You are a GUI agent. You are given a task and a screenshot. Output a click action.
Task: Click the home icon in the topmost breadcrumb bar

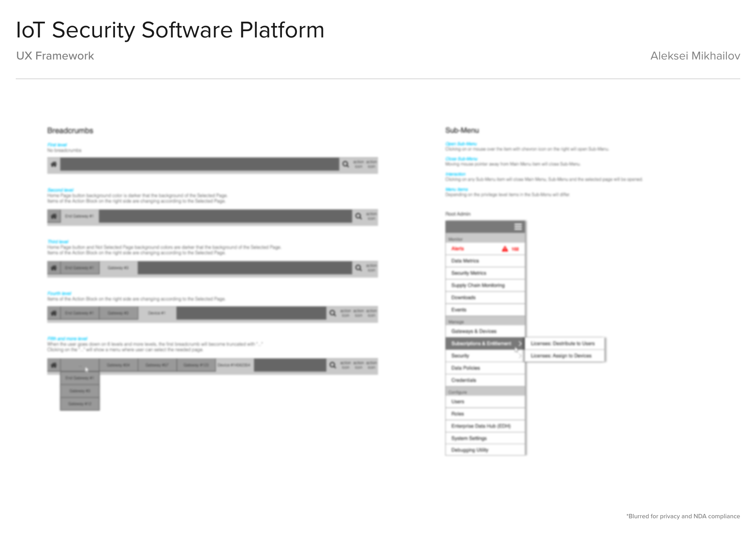pos(54,164)
